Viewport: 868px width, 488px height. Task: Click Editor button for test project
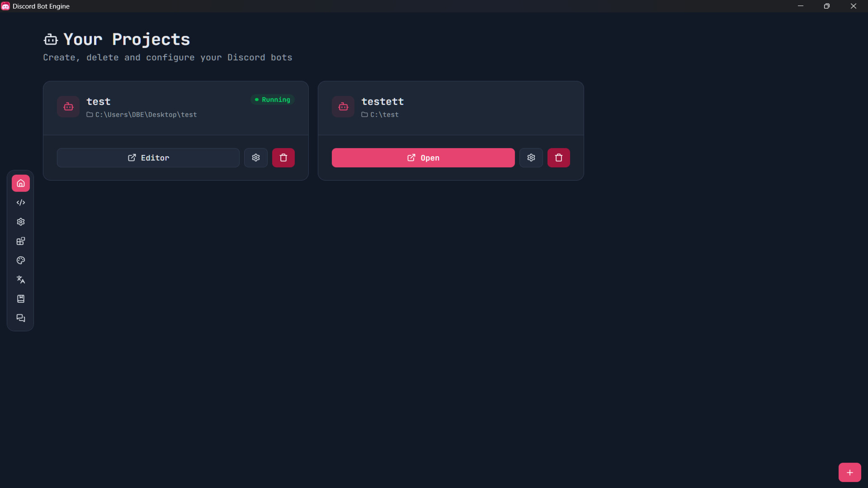click(148, 158)
